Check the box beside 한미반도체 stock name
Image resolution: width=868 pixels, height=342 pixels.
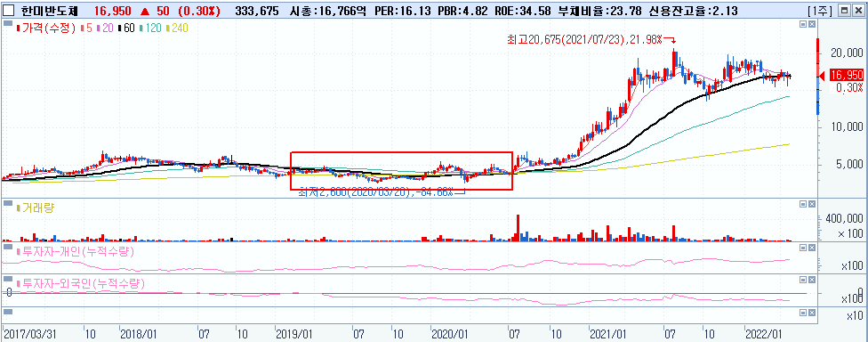[x=8, y=10]
